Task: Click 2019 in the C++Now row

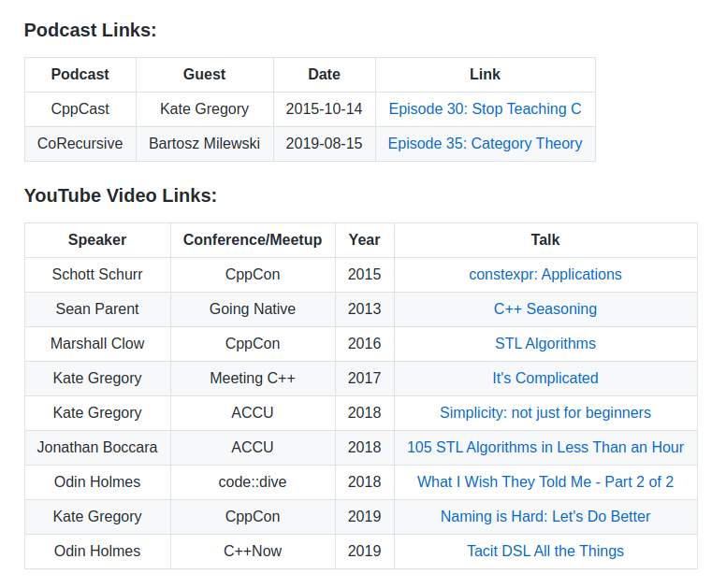Action: click(x=364, y=552)
